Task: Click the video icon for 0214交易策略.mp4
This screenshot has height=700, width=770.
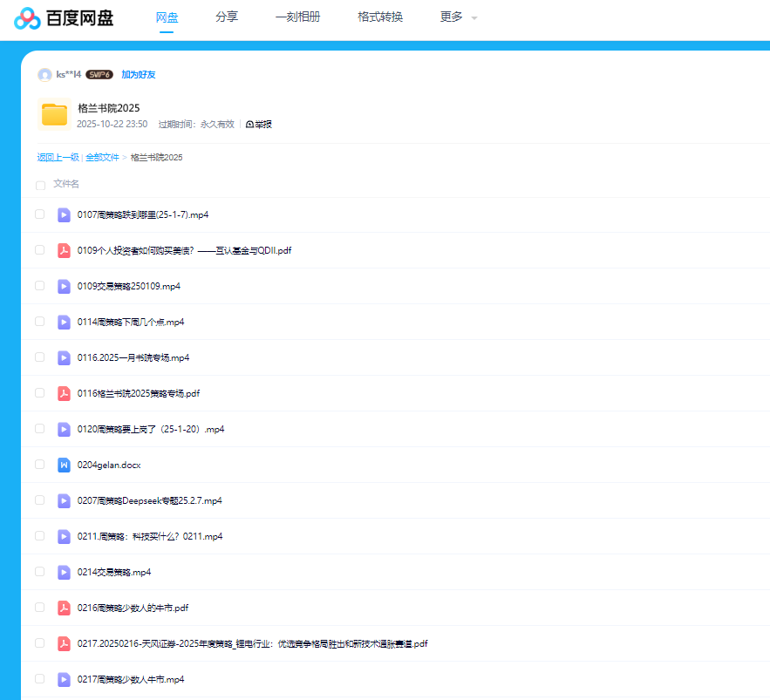Action: tap(64, 572)
